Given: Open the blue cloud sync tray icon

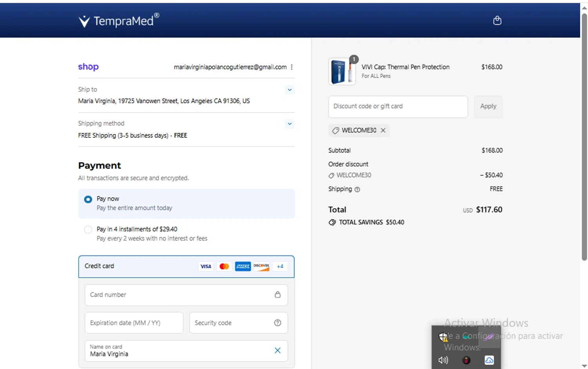Looking at the screenshot, I should point(489,360).
